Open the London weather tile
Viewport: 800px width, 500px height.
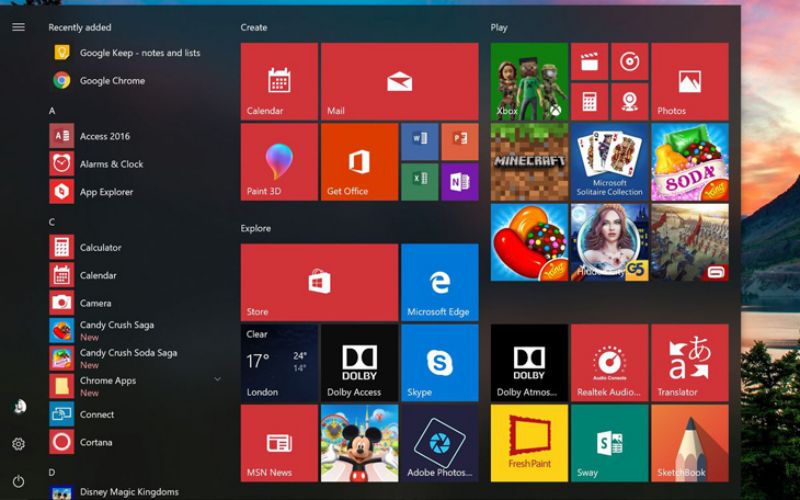click(x=279, y=363)
